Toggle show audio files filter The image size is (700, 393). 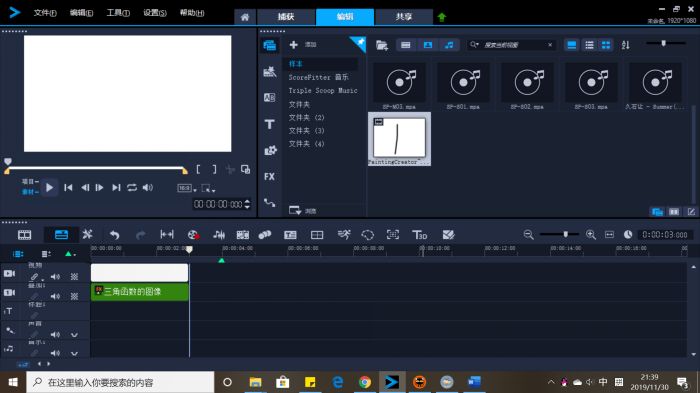(449, 45)
